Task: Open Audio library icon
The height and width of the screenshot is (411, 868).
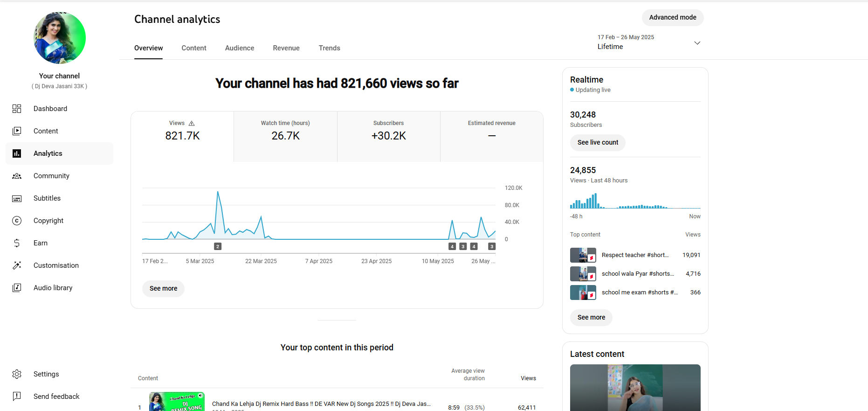Action: [17, 288]
